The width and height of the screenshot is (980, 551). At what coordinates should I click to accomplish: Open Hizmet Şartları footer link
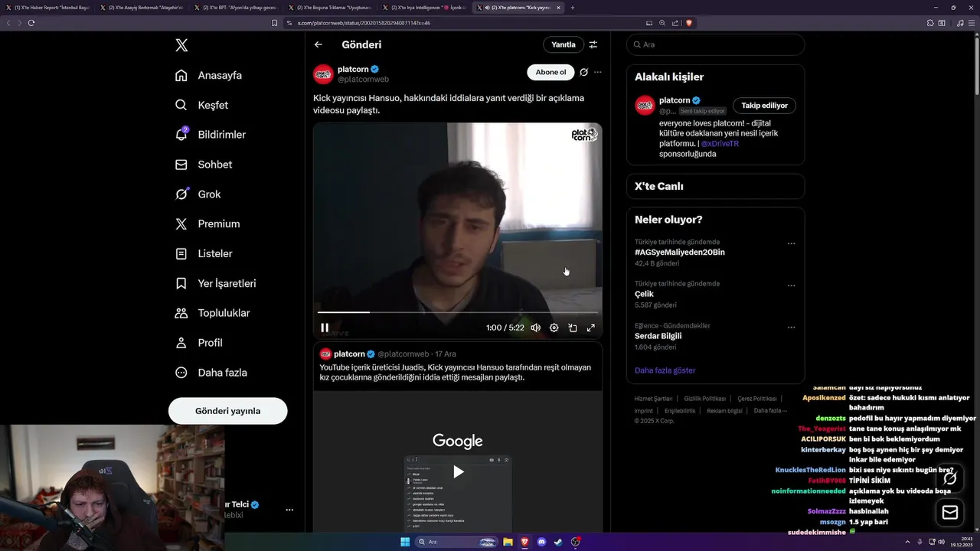pos(653,399)
